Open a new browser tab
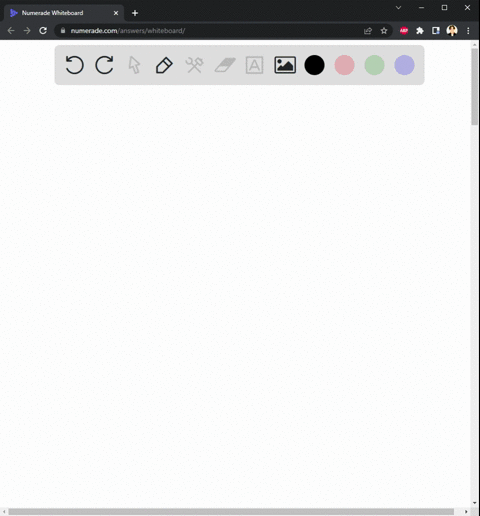The height and width of the screenshot is (516, 480). tap(135, 13)
